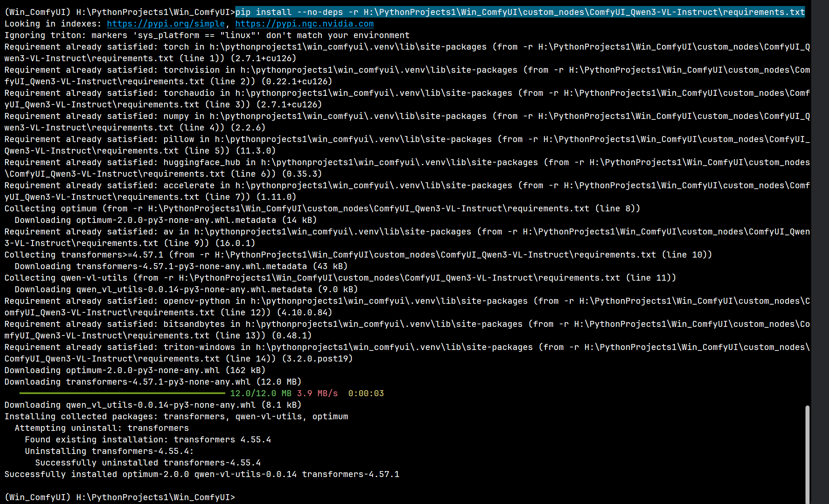
Task: Click the terminal's vertical scrollbar thumb
Action: coord(807,454)
